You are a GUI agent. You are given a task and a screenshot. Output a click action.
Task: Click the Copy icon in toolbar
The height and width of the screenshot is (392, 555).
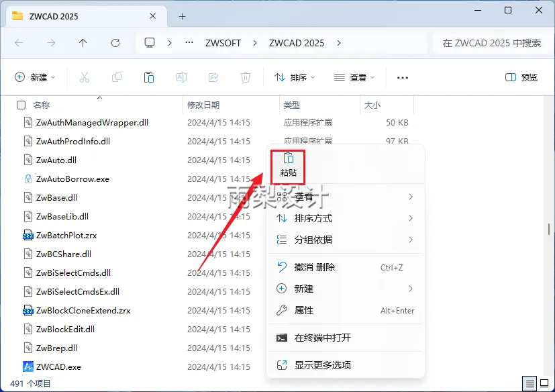click(117, 77)
